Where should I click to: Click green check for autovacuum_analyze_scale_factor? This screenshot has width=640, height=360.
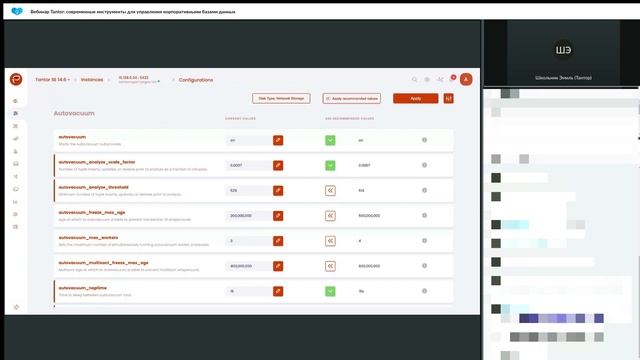[x=330, y=165]
